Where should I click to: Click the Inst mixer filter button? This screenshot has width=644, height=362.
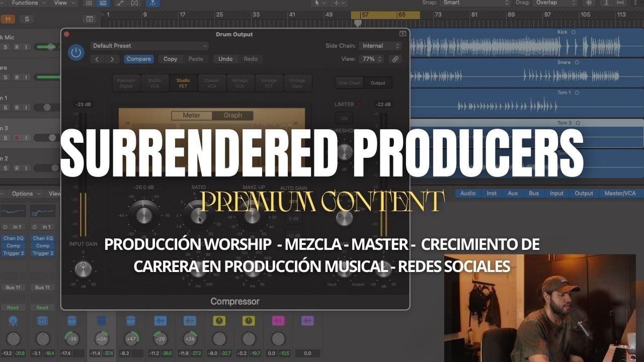[x=492, y=194]
